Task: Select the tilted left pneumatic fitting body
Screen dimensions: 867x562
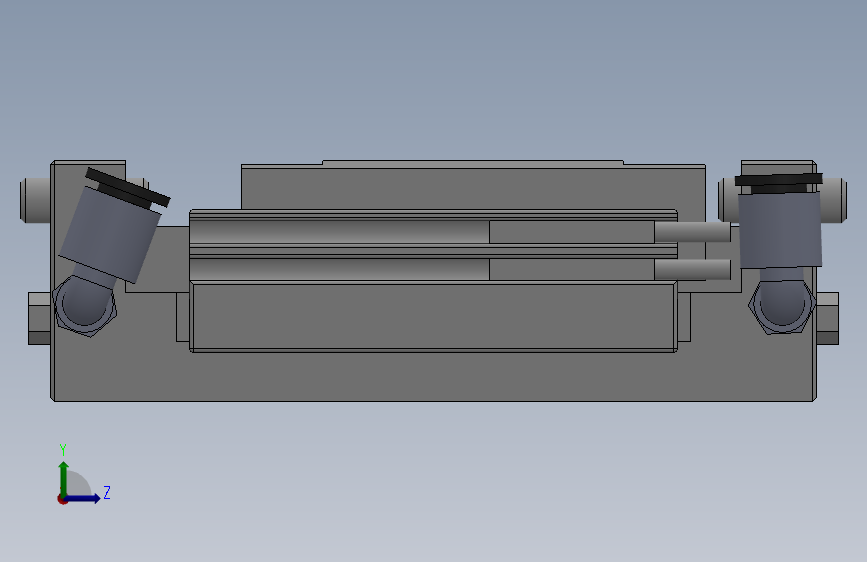Action: coord(109,234)
